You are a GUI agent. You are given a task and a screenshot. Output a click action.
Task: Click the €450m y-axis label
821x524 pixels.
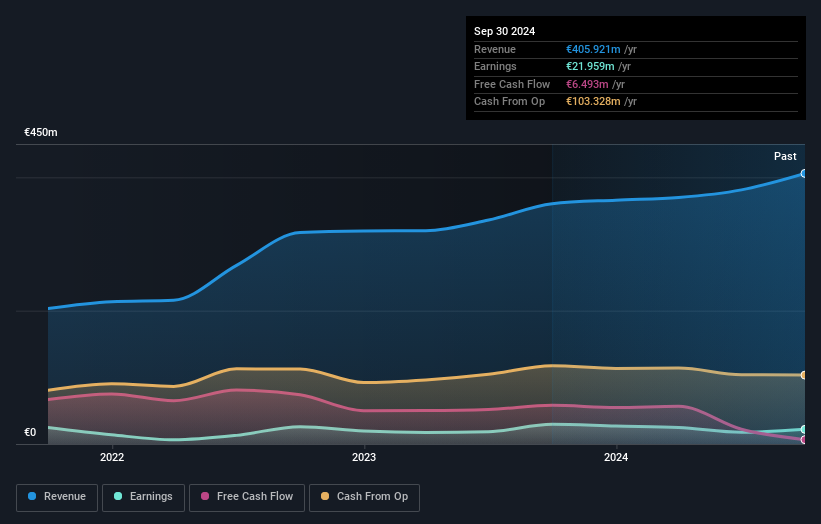(x=40, y=132)
